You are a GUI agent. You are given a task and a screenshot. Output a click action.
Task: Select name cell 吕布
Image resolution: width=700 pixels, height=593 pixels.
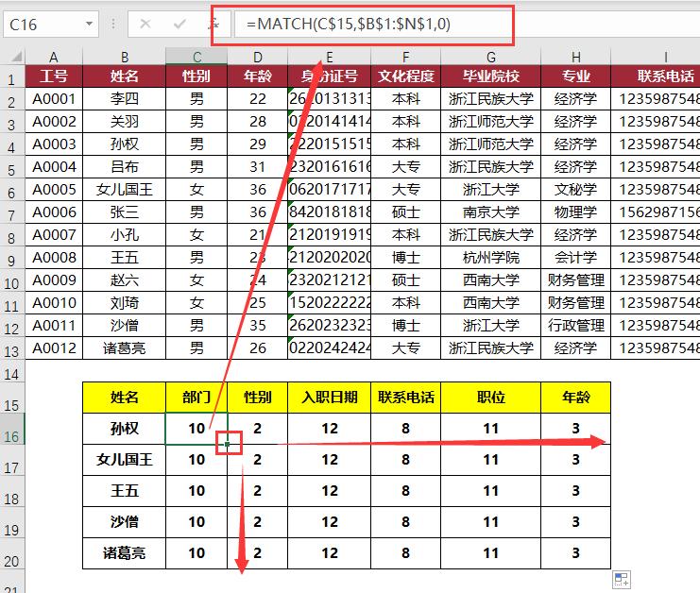[124, 166]
